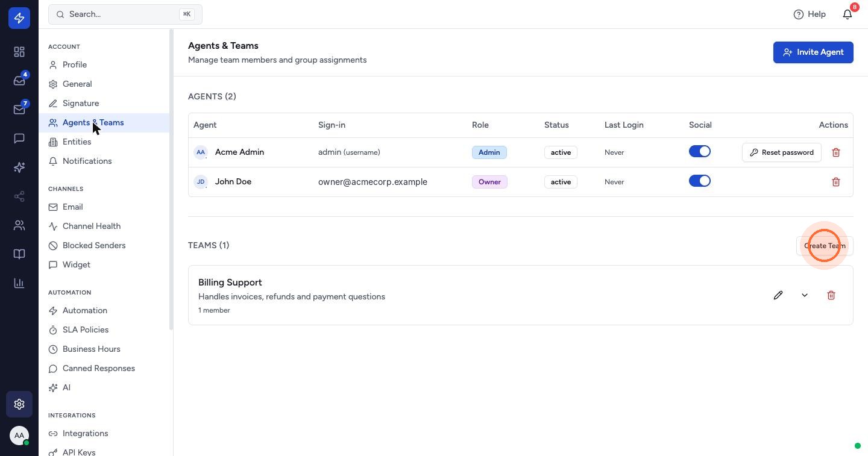
Task: Open Blocked Senders page
Action: click(104, 246)
